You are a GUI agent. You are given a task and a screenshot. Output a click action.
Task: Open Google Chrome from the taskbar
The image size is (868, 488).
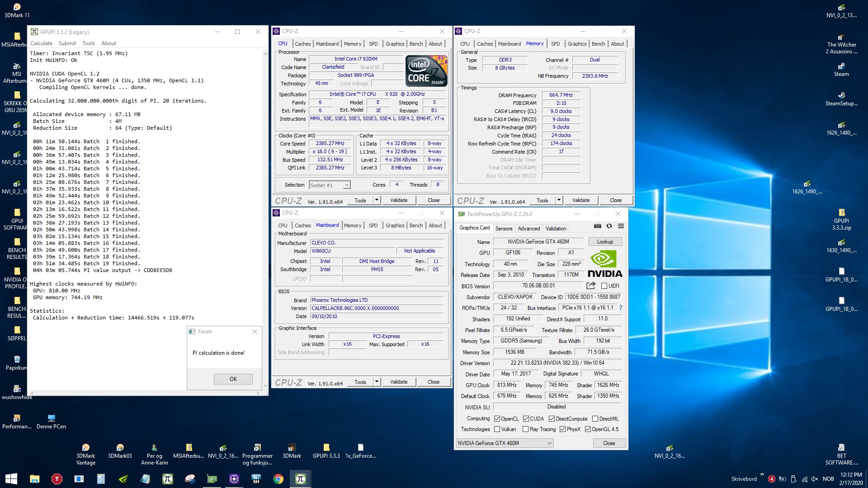tap(278, 479)
